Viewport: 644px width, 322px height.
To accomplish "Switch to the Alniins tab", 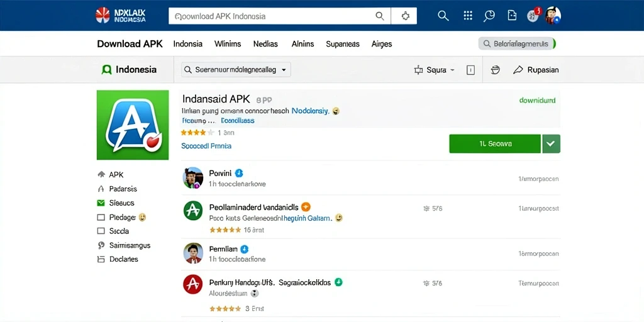I will (303, 44).
